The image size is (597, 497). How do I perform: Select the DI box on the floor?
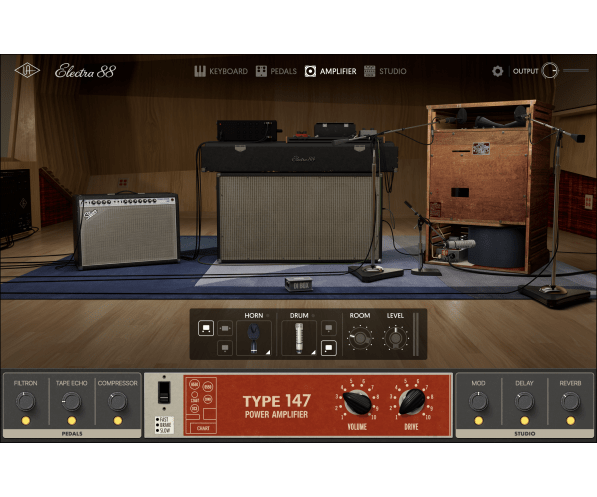299,284
